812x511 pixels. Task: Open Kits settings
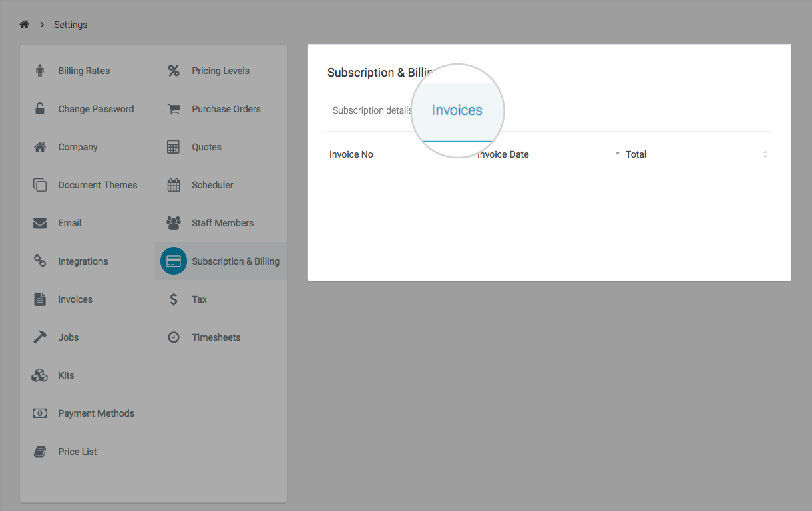tap(66, 375)
